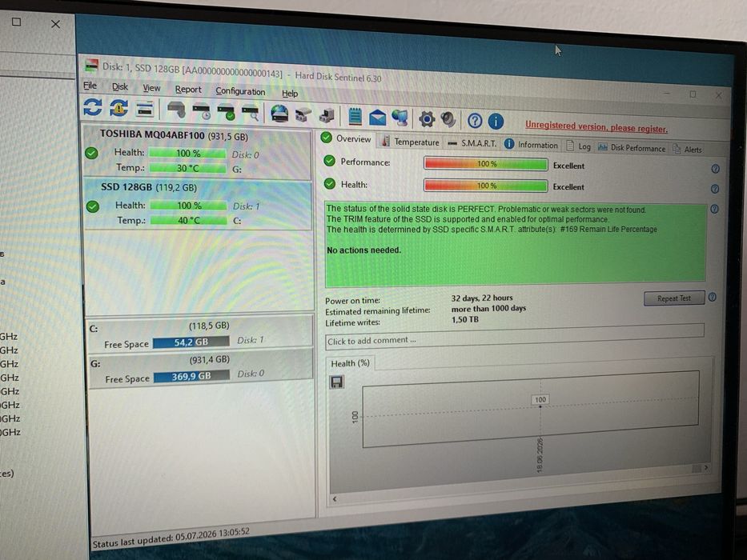This screenshot has height=560, width=747.
Task: Click the 'No actions needed.' text
Action: [363, 250]
